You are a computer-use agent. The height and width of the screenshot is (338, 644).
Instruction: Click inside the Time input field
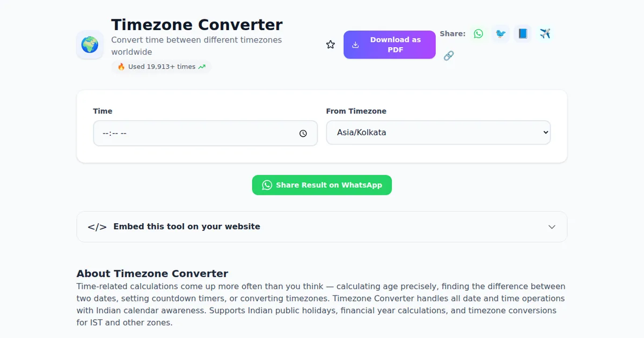pyautogui.click(x=188, y=133)
